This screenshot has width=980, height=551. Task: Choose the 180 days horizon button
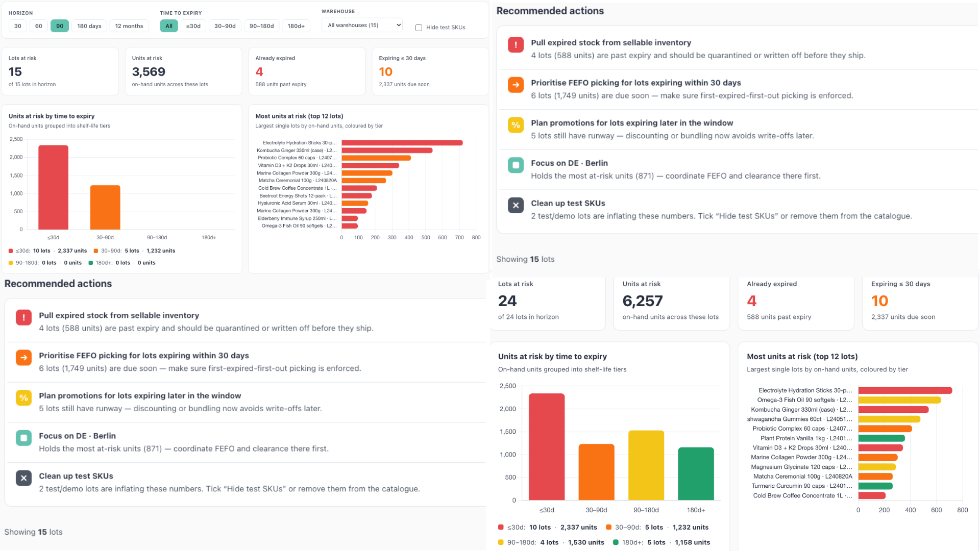(89, 26)
